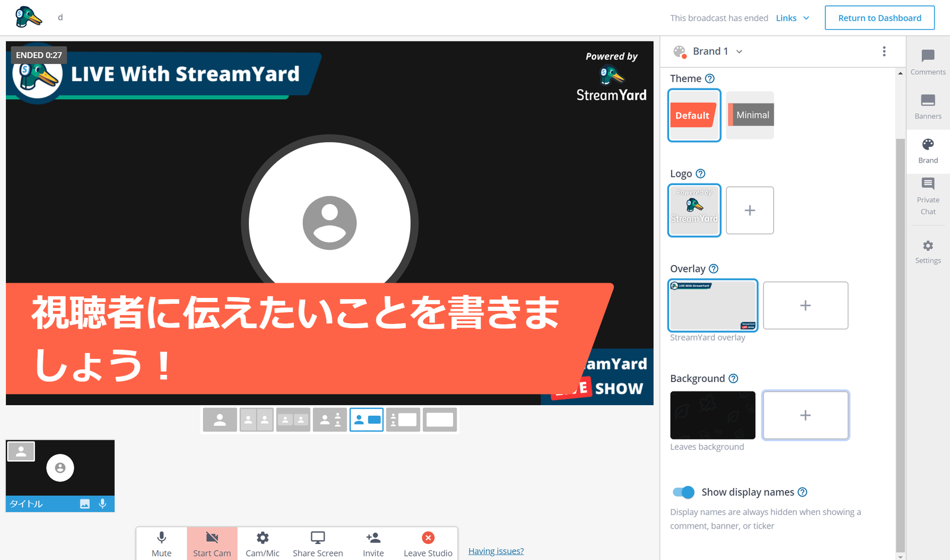The image size is (950, 560).
Task: Open Logo help tooltip
Action: [701, 174]
